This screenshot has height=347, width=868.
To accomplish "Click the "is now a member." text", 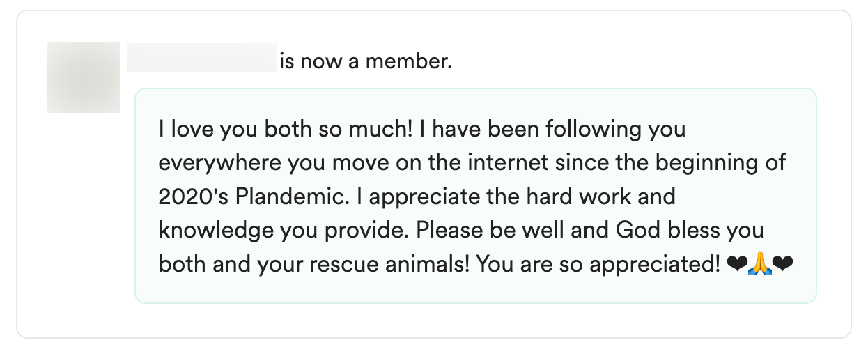I will tap(366, 62).
